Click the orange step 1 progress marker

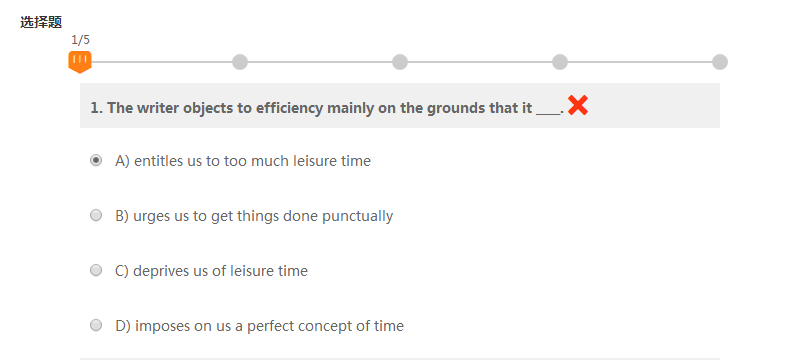[x=80, y=62]
